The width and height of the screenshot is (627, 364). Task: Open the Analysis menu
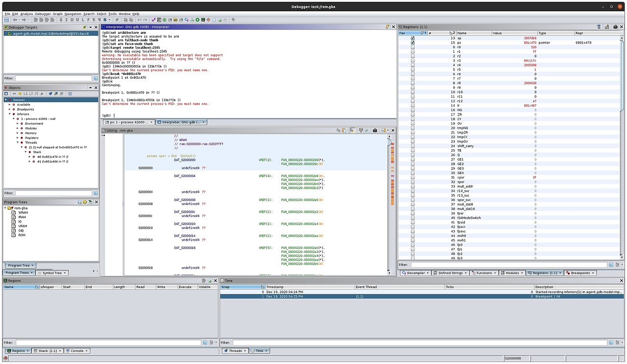[26, 14]
